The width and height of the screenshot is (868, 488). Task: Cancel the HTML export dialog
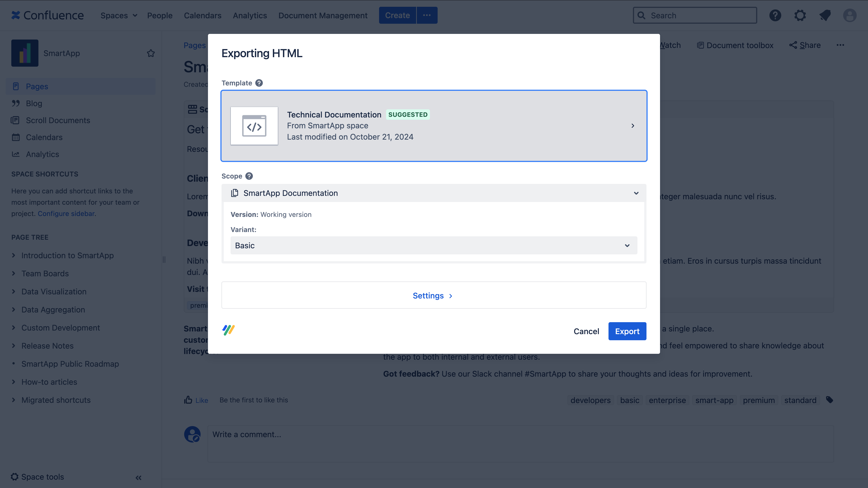pos(586,331)
